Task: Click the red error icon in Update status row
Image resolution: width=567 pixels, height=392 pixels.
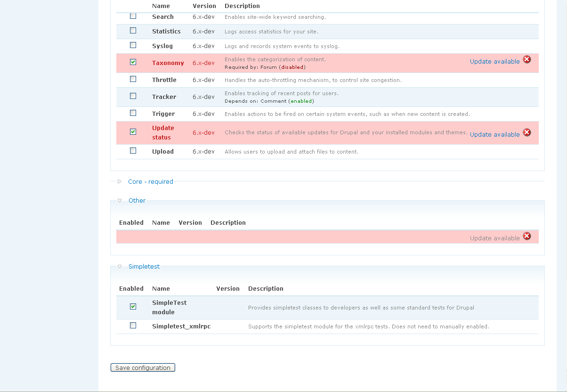Action: click(x=527, y=132)
